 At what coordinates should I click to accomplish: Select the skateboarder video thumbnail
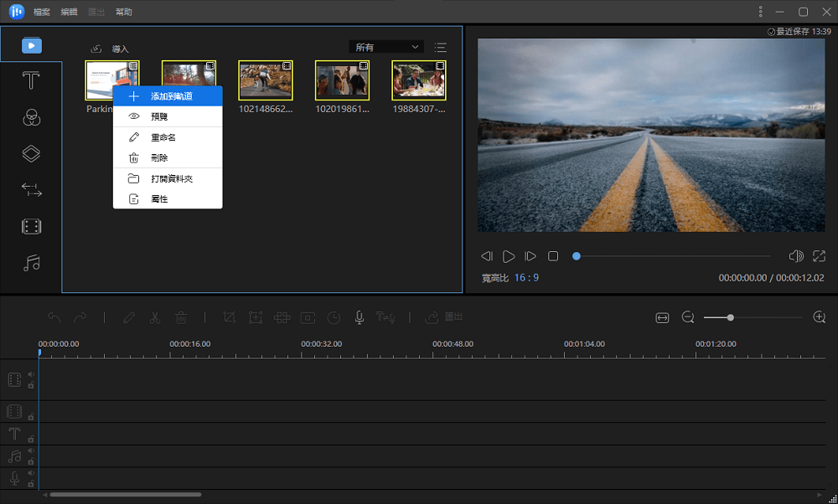tap(266, 80)
